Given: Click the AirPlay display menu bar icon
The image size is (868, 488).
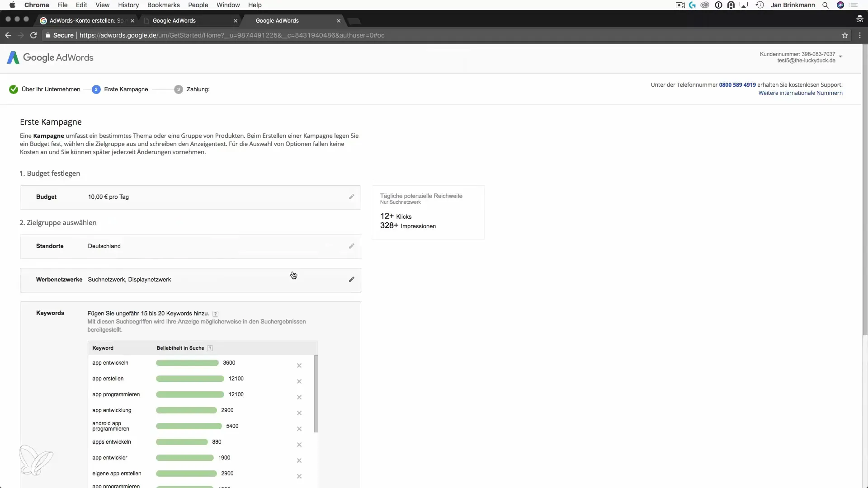Looking at the screenshot, I should point(744,5).
